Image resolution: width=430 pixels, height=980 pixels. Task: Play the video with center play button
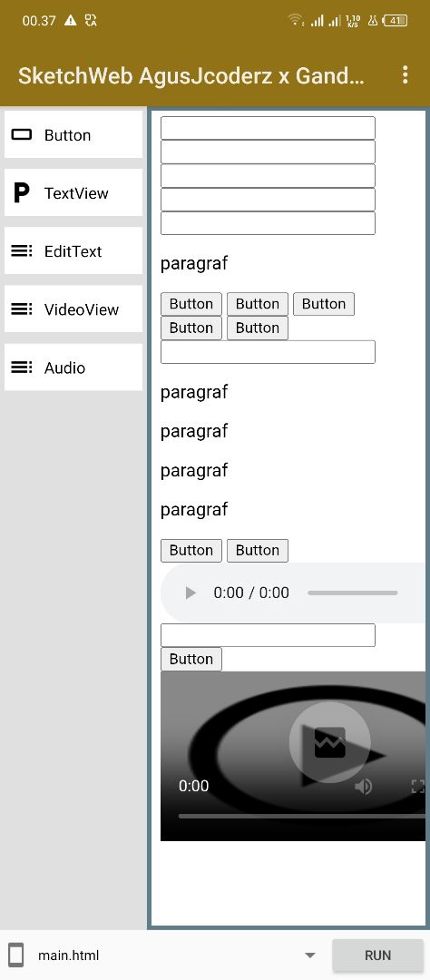330,742
